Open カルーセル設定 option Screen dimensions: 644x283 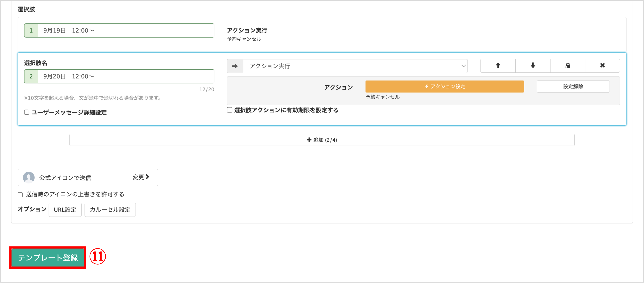tap(110, 210)
